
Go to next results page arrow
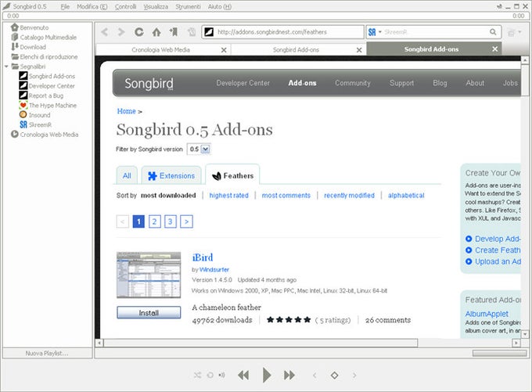coord(187,221)
